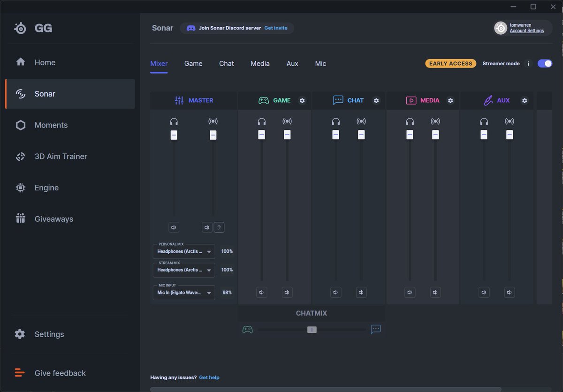Select Sonar in the sidebar
Viewport: 563px width, 392px height.
click(x=70, y=94)
